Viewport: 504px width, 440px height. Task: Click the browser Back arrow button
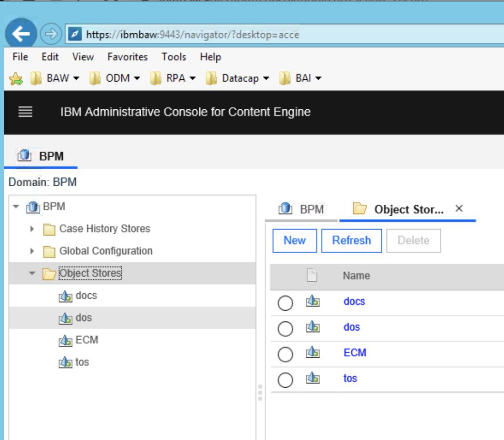(x=21, y=33)
